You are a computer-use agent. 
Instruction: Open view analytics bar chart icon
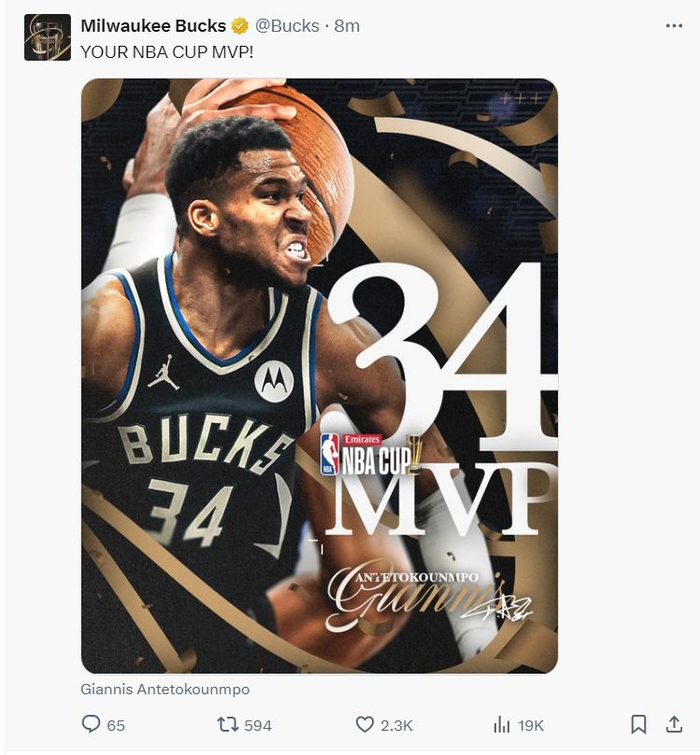[502, 724]
